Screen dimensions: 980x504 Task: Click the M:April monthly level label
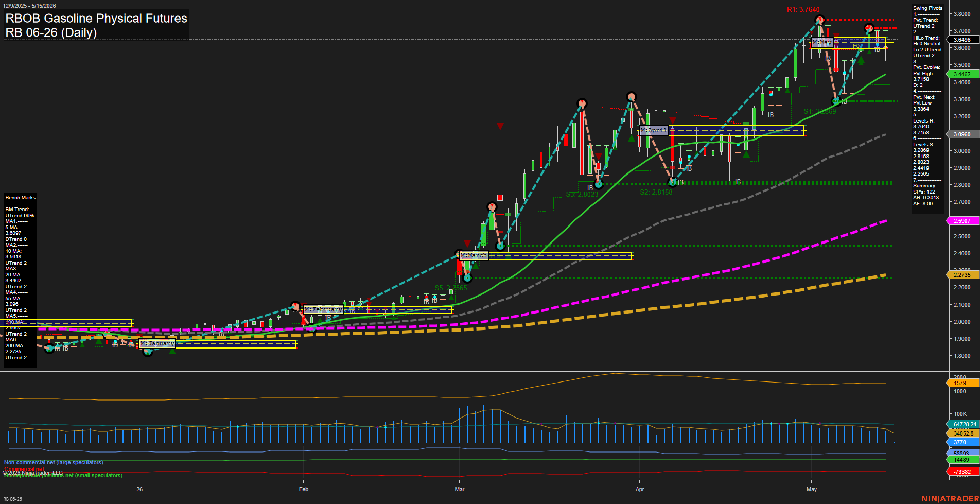click(654, 130)
